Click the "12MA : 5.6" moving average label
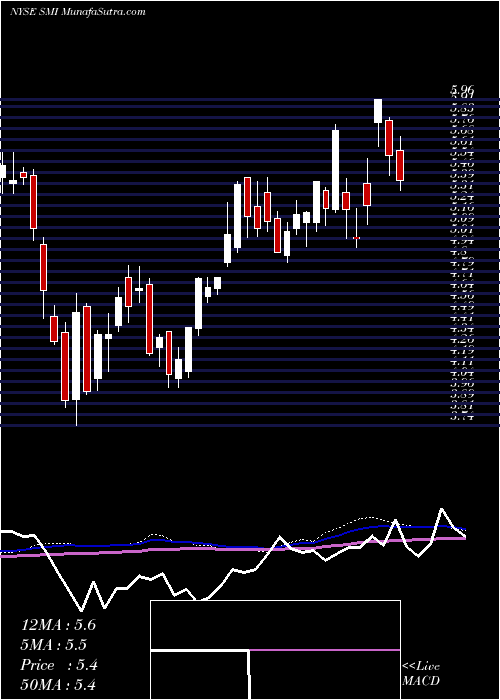 (58, 625)
